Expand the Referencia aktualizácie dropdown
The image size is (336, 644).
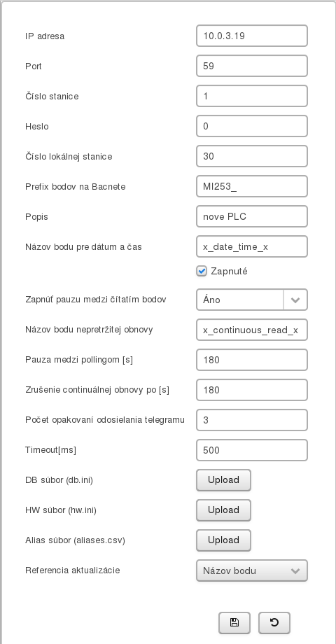[x=252, y=570]
